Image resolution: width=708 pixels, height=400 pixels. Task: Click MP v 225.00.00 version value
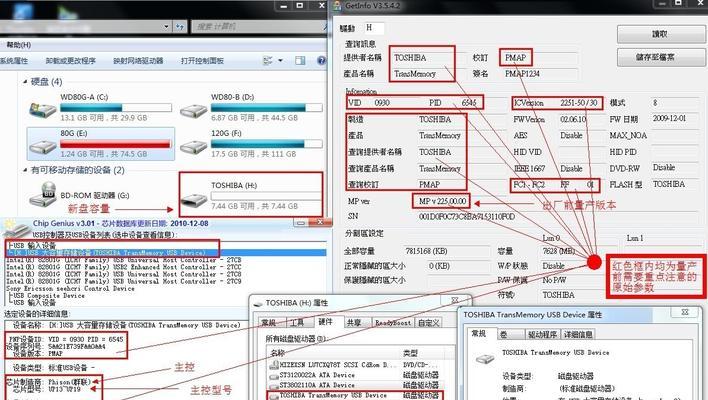[442, 201]
